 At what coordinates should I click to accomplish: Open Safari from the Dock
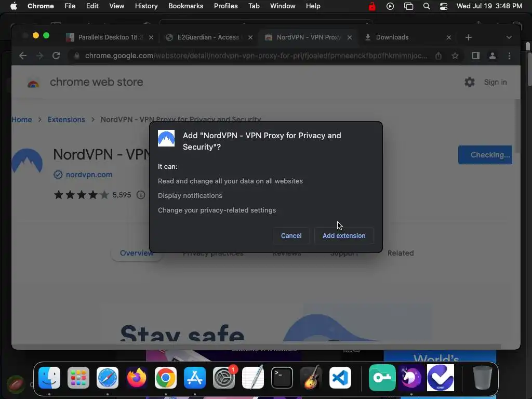tap(108, 378)
